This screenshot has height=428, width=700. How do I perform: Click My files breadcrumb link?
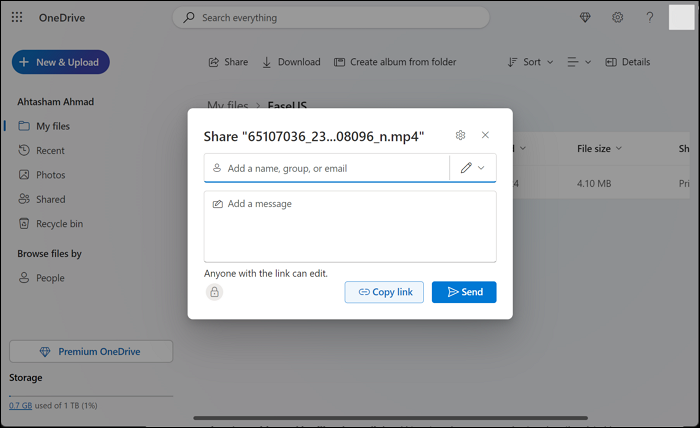pos(228,106)
